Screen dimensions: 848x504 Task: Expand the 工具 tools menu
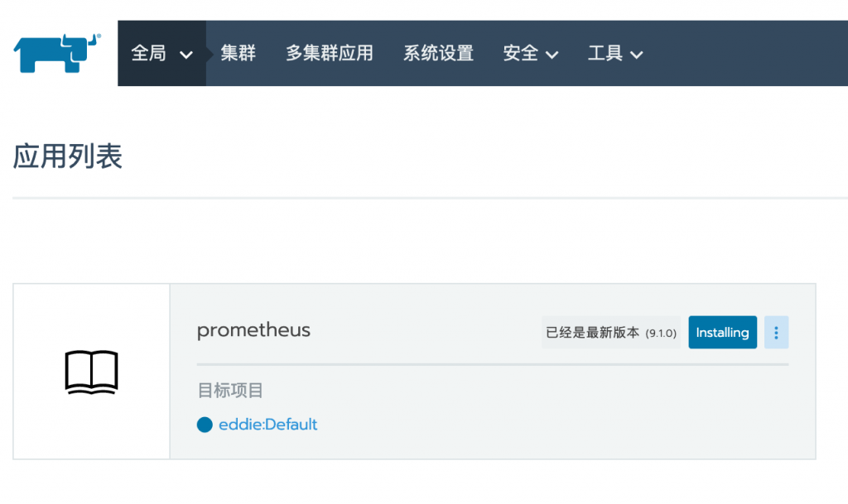615,53
